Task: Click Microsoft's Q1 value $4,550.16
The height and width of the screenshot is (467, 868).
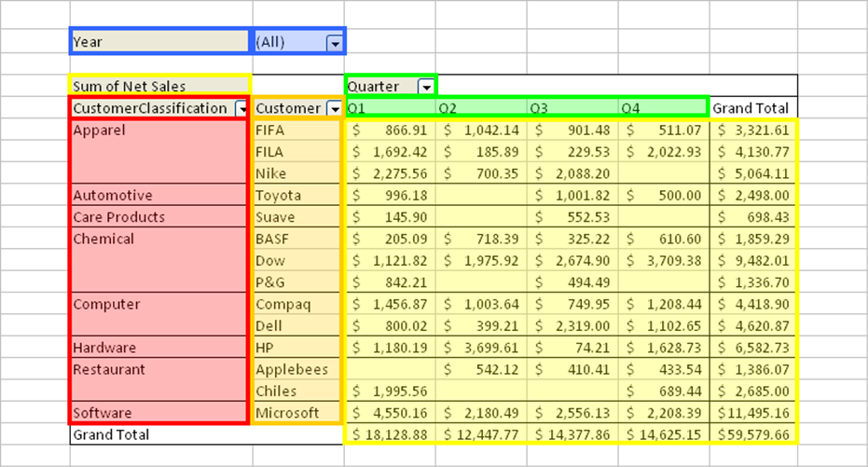Action: tap(390, 413)
